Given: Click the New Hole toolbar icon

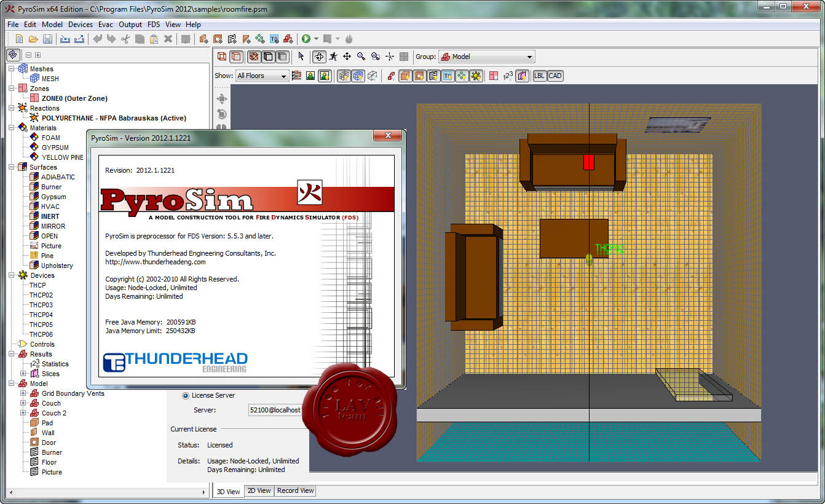Looking at the screenshot, I should (x=218, y=39).
